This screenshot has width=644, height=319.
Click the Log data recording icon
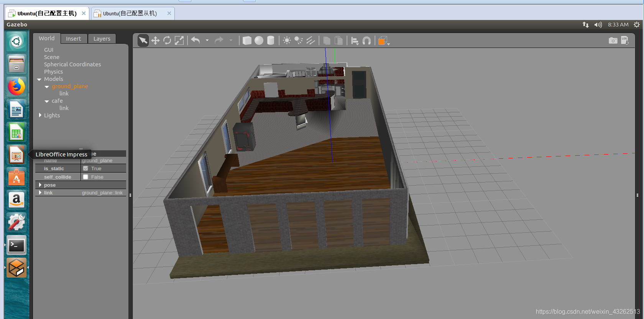tap(625, 40)
